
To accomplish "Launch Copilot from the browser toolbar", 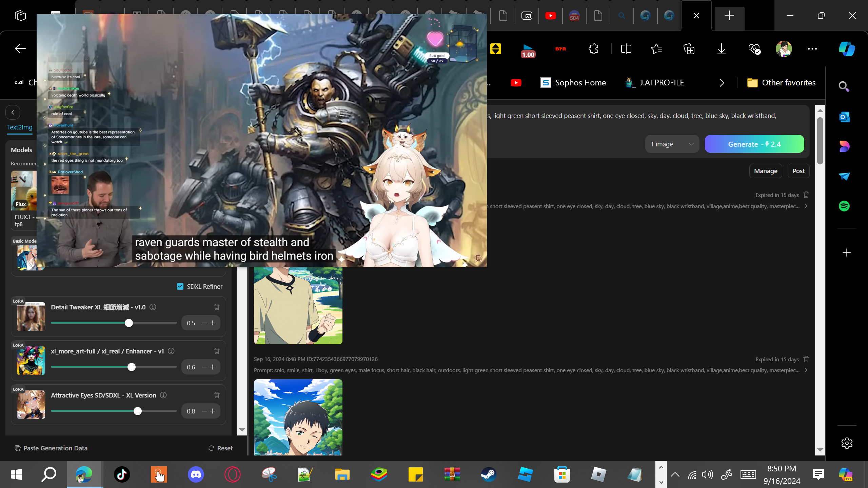I will [x=847, y=49].
